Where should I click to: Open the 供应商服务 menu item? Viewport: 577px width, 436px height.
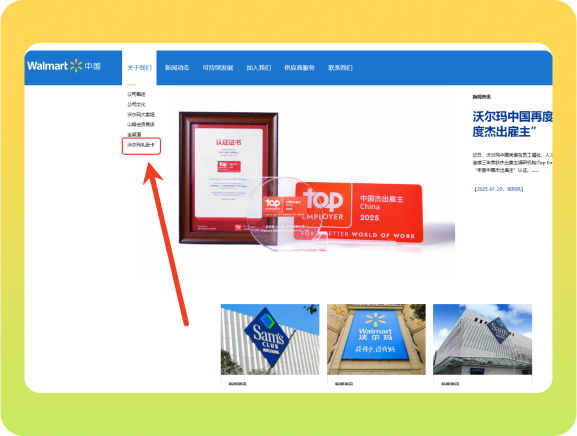[299, 68]
